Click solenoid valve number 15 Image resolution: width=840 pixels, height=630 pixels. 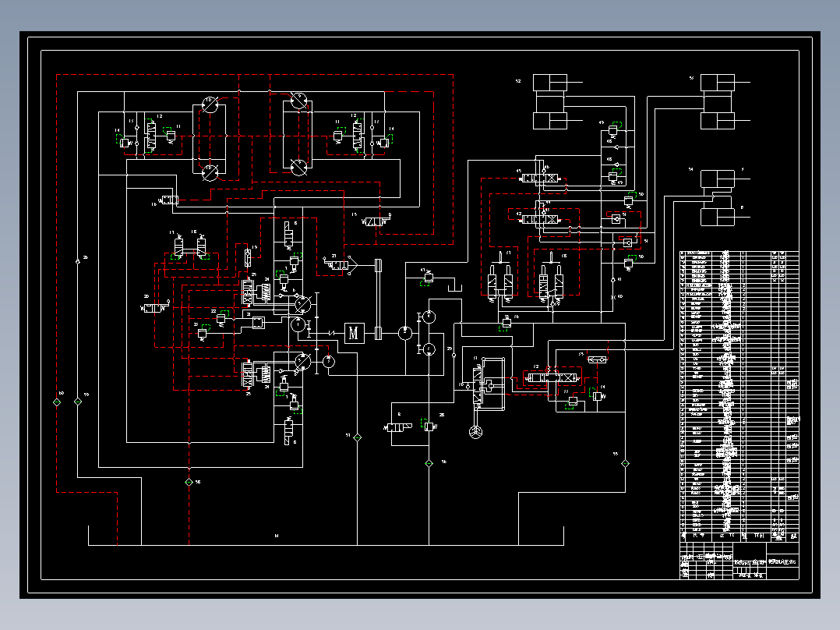[376, 221]
